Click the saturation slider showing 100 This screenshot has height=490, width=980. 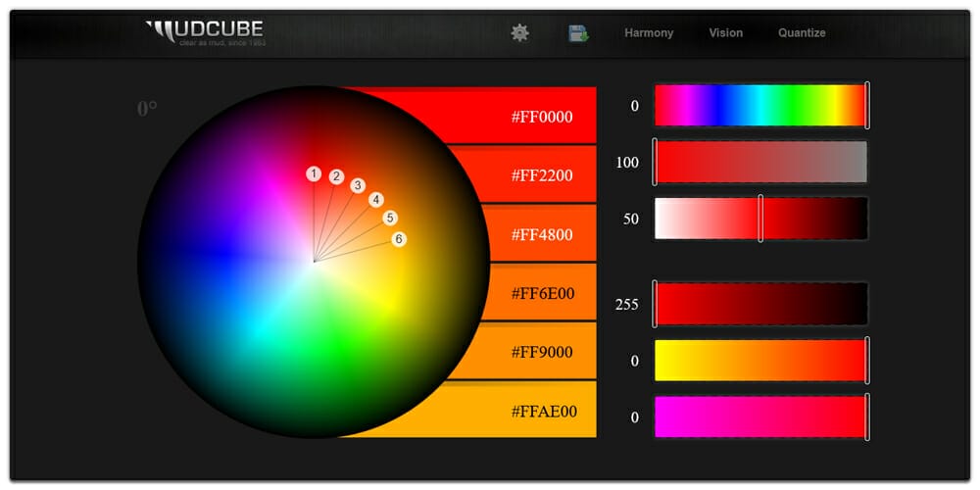760,163
